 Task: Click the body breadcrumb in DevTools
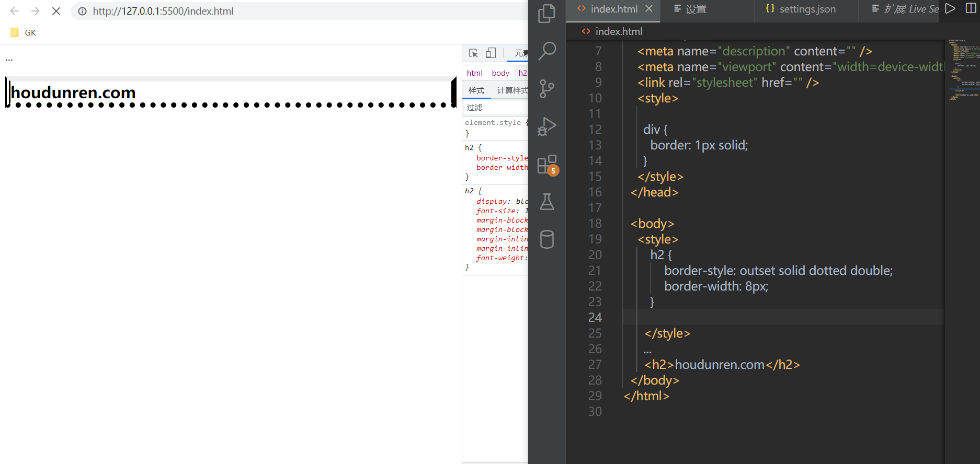tap(500, 73)
